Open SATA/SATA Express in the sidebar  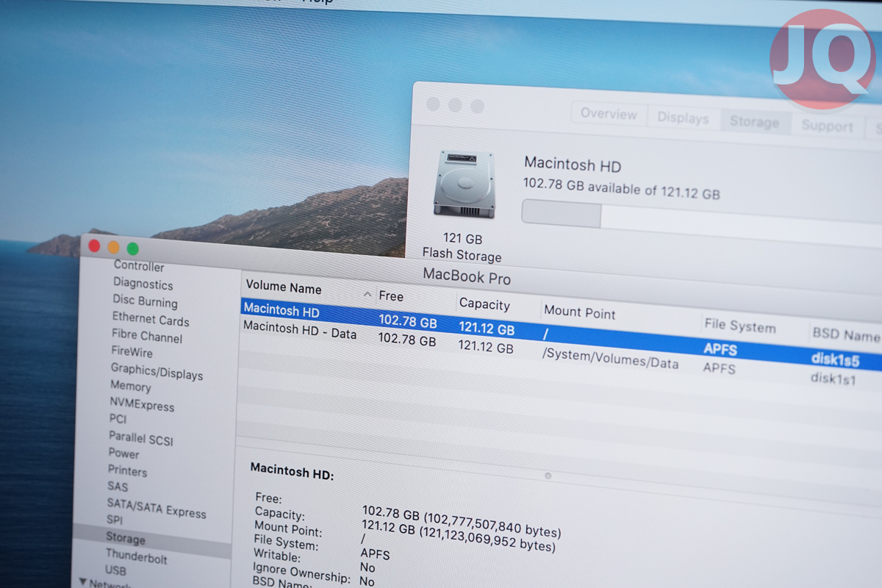point(157,508)
